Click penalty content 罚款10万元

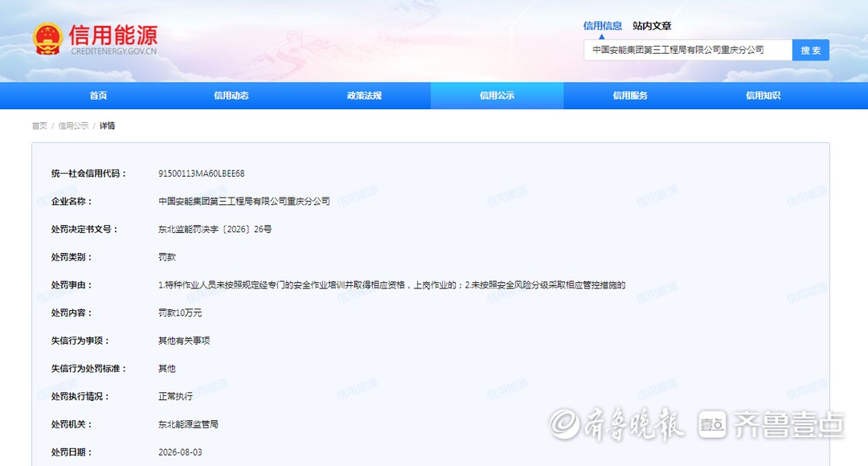click(x=180, y=313)
